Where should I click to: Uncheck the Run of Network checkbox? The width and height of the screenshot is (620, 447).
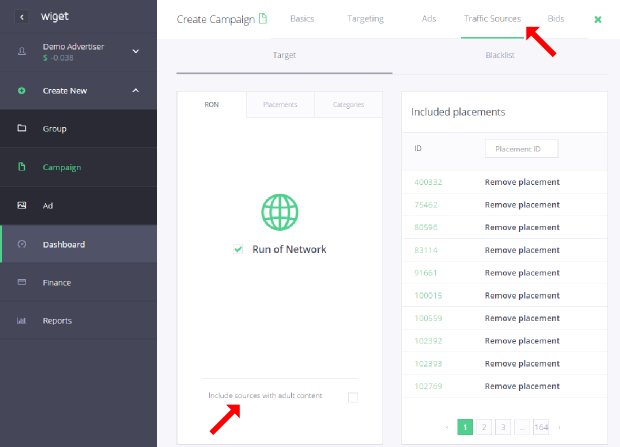point(238,250)
